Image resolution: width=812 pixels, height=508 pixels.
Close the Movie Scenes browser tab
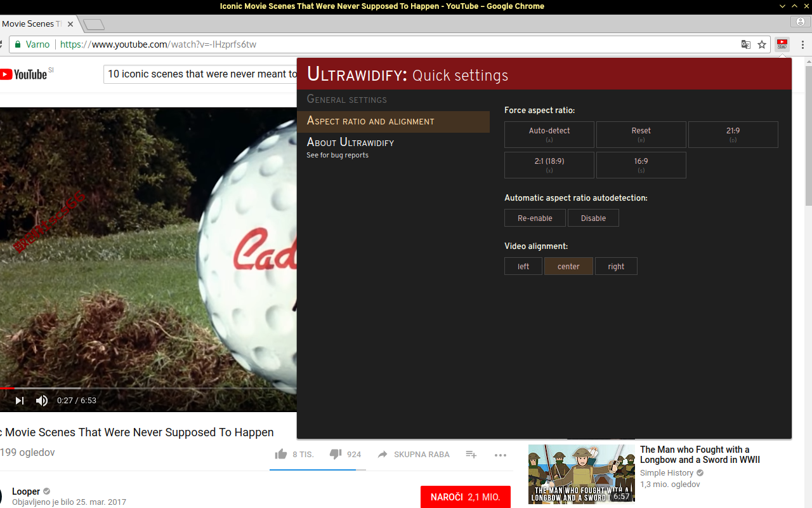(70, 24)
